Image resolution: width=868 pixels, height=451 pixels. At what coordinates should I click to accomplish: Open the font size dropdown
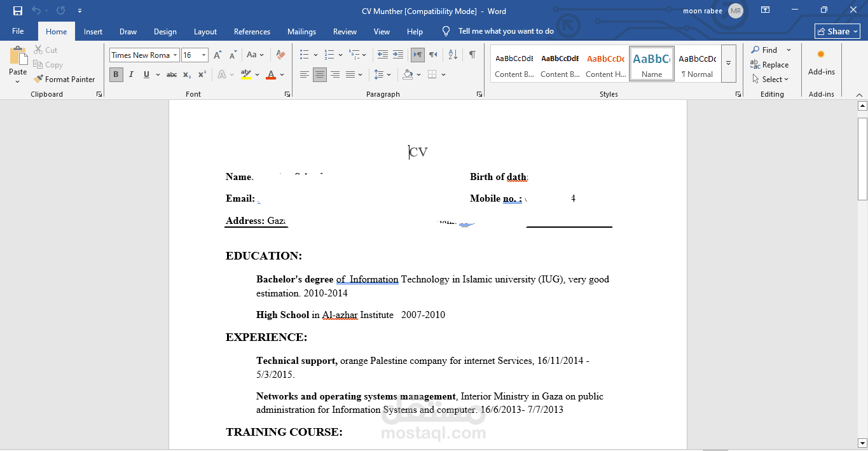coord(203,55)
